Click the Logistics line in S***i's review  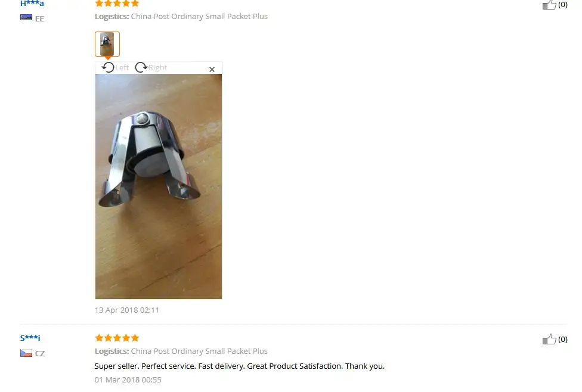[181, 351]
